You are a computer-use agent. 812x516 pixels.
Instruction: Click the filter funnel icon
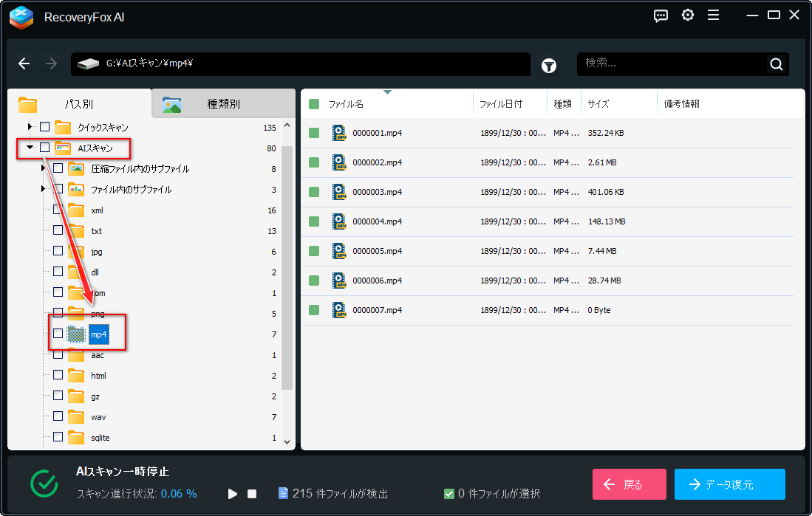[x=549, y=65]
